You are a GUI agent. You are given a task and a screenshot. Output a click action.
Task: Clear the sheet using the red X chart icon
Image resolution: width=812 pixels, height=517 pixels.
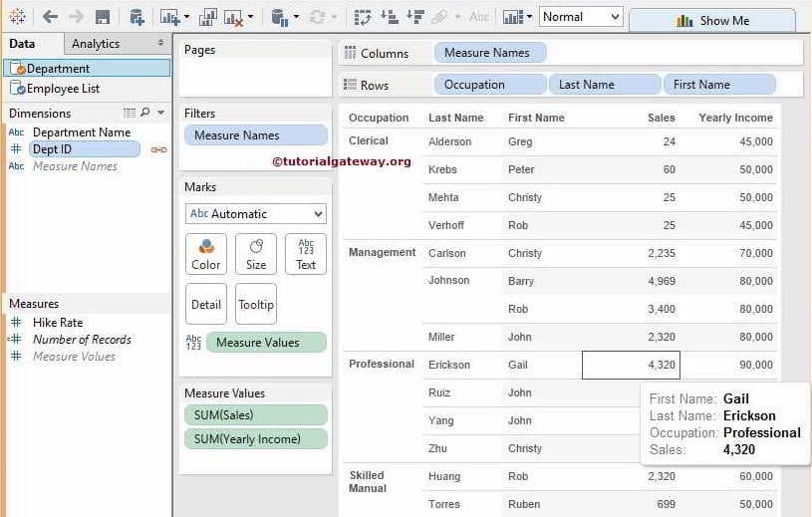pos(233,18)
